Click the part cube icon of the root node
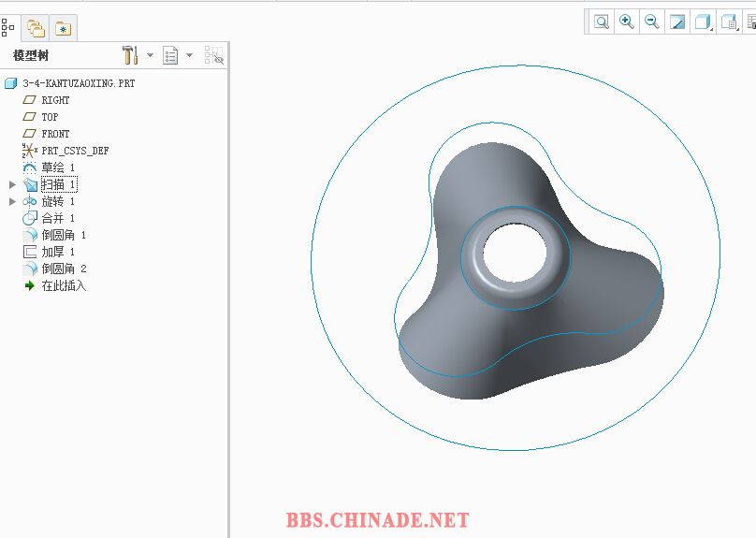 click(10, 83)
